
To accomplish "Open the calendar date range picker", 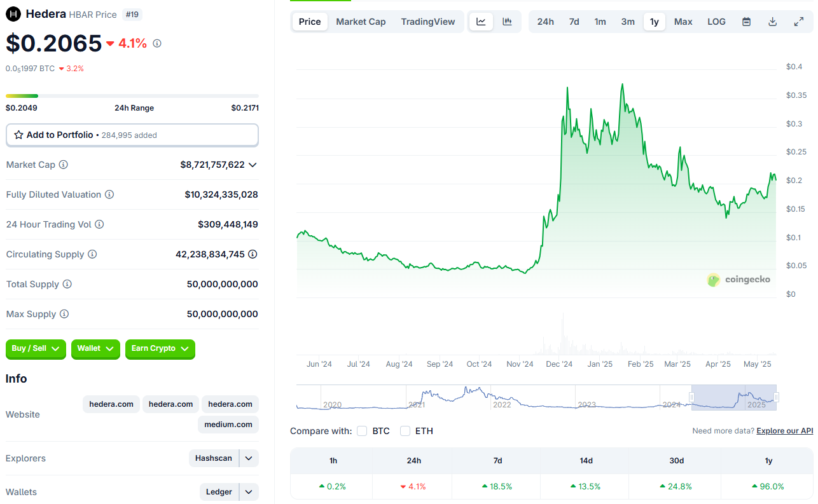I will click(747, 22).
